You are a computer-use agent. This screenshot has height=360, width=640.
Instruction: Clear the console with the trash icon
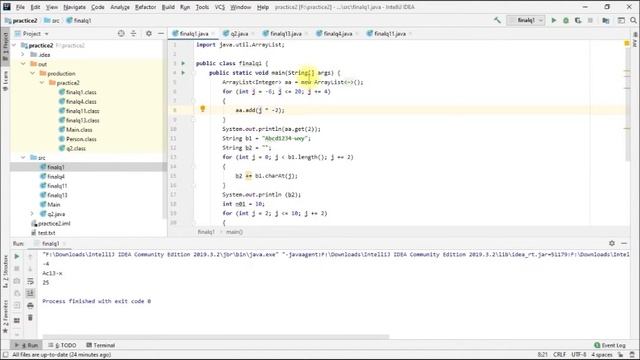tap(30, 318)
